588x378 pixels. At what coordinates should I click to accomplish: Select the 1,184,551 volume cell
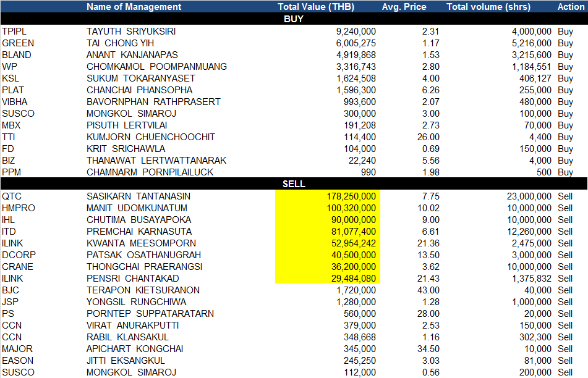click(x=531, y=67)
